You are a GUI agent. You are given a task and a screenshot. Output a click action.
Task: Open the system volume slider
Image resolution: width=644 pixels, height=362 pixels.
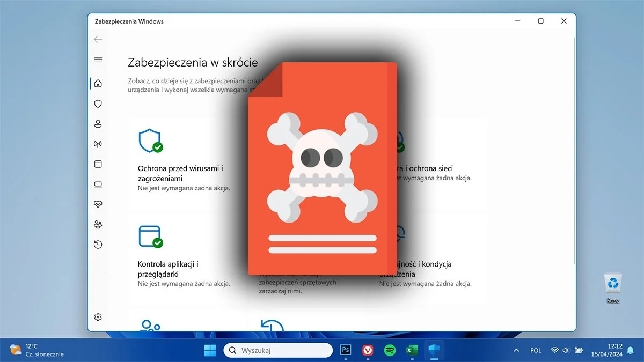(566, 350)
